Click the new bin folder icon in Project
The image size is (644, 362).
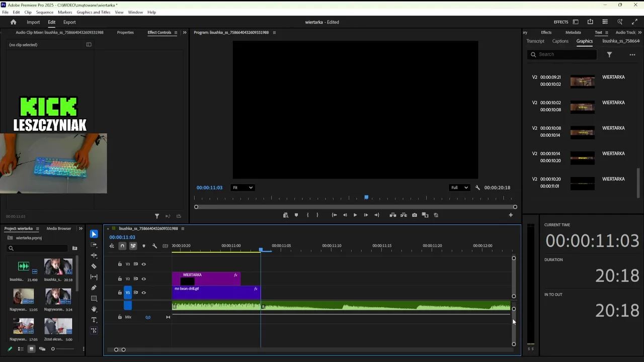pyautogui.click(x=75, y=248)
